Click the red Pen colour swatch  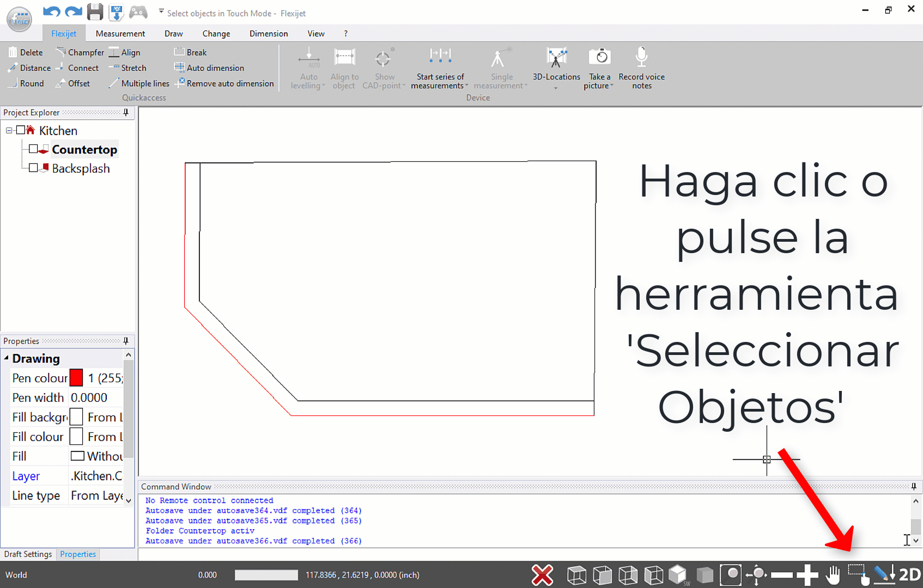point(76,378)
